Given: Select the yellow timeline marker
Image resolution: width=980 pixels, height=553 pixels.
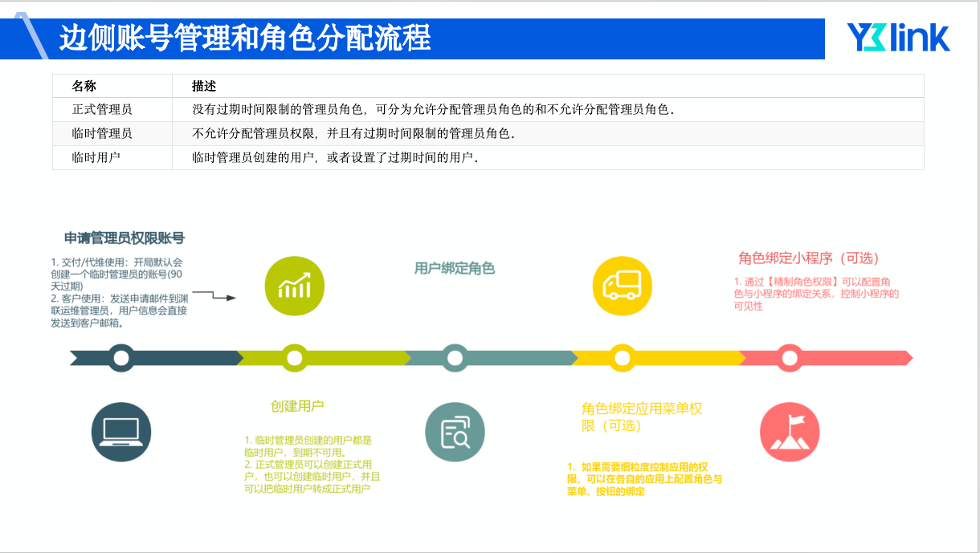Looking at the screenshot, I should point(622,357).
